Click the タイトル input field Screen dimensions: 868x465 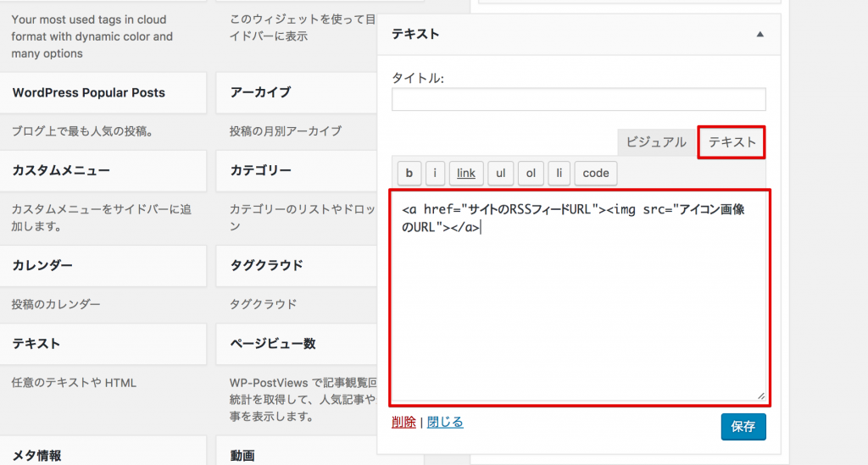point(578,100)
